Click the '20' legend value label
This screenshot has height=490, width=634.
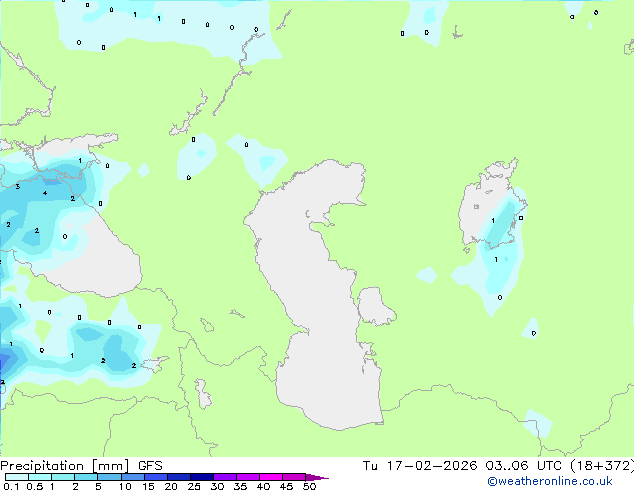tap(171, 486)
